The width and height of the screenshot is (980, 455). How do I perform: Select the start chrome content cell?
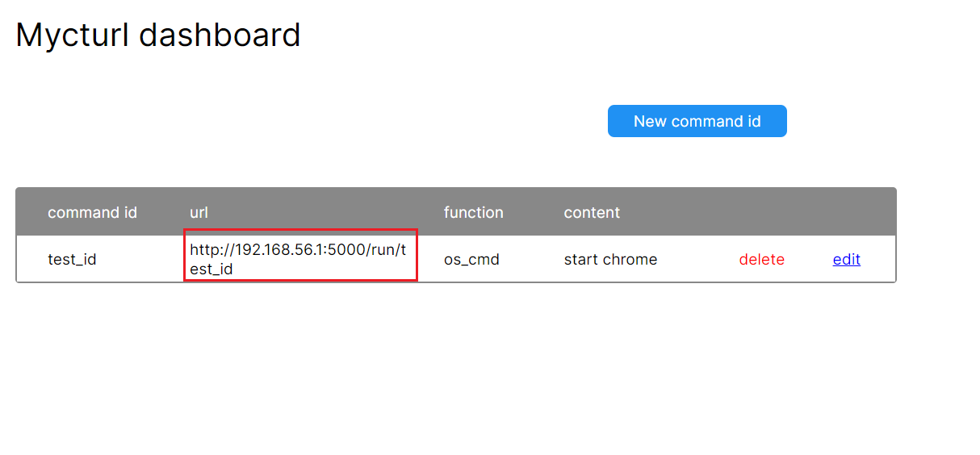(x=610, y=259)
